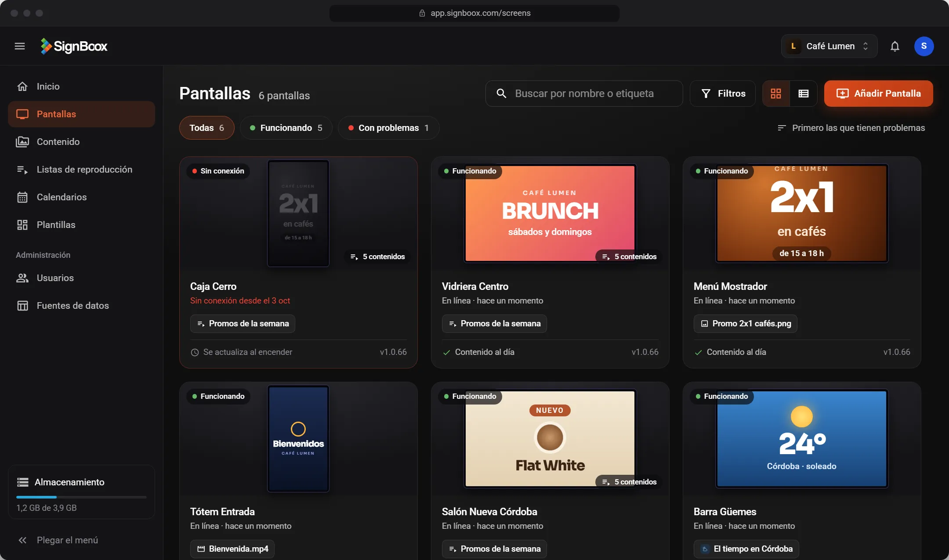Select the Funcionando filter tab
The image size is (949, 560).
coord(286,128)
